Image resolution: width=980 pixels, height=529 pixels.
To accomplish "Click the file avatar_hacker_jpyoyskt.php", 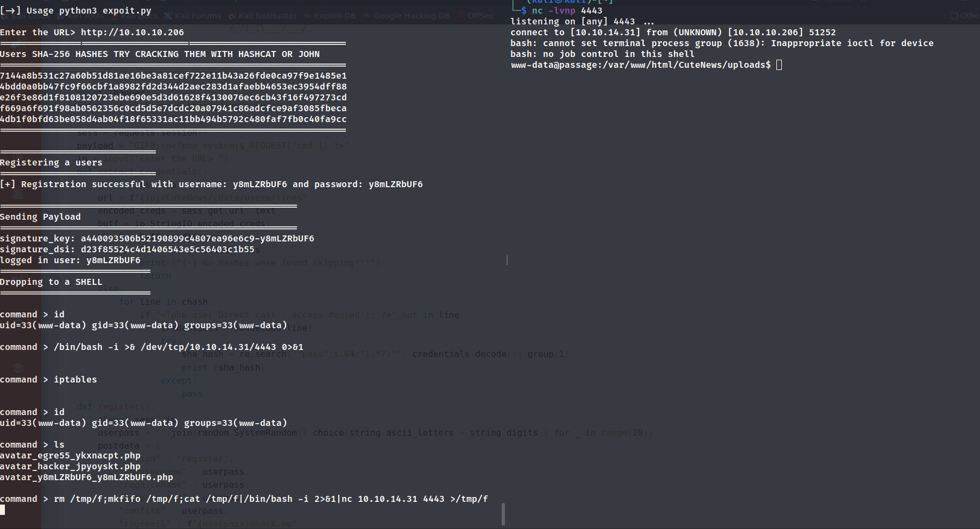I will (x=70, y=466).
